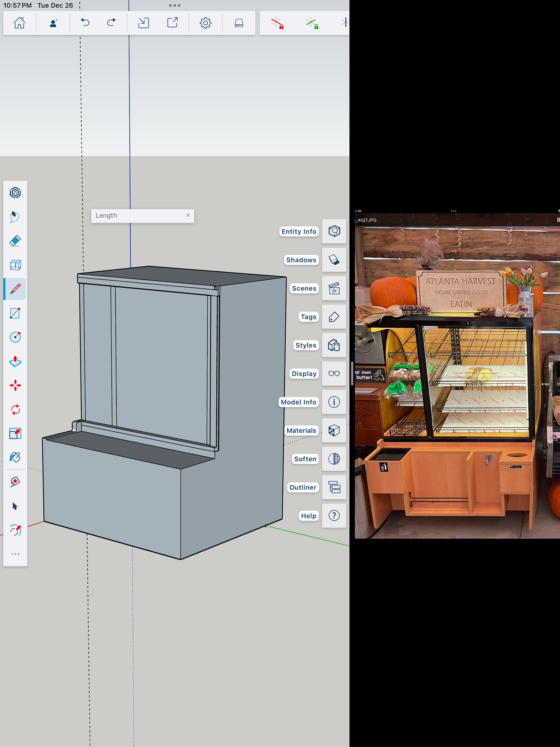Click the Materials label button
The image size is (560, 747).
point(301,431)
